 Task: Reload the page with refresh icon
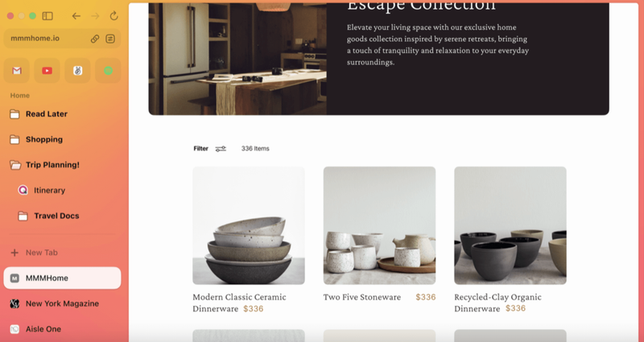click(x=114, y=16)
